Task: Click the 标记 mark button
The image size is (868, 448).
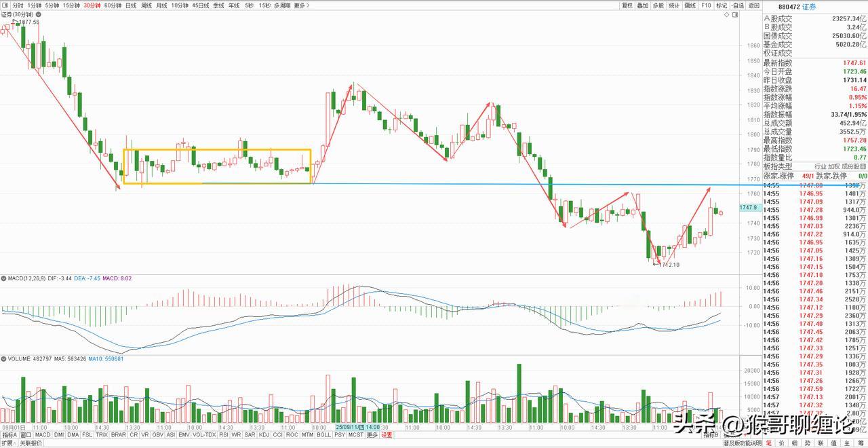Action: click(x=722, y=5)
